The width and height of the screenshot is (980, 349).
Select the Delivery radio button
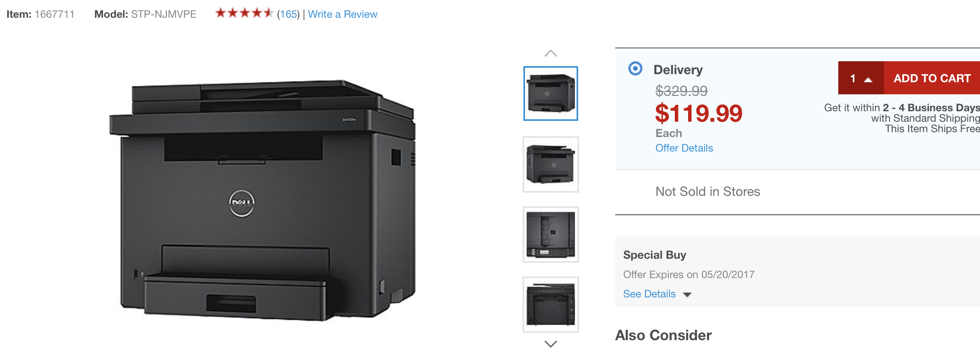pyautogui.click(x=635, y=69)
